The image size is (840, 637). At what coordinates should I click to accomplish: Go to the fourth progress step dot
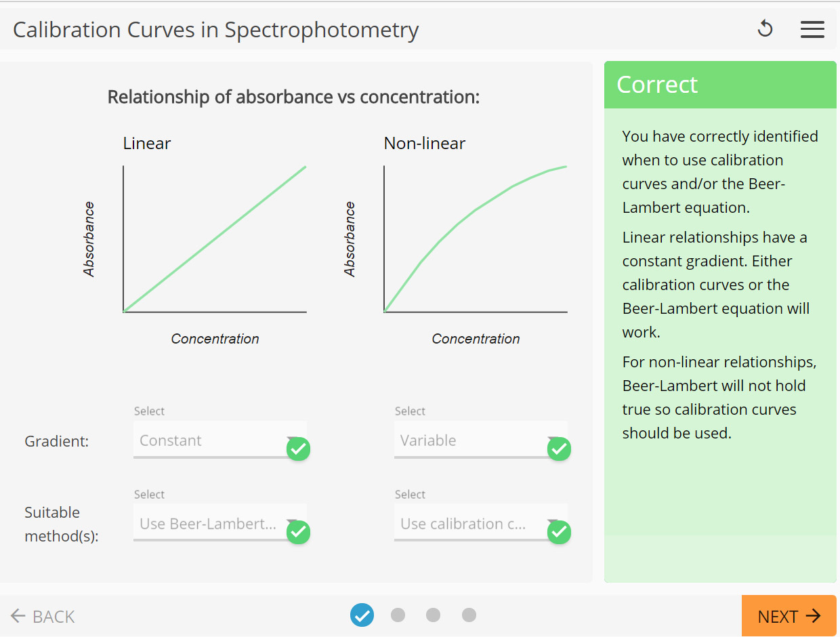469,615
